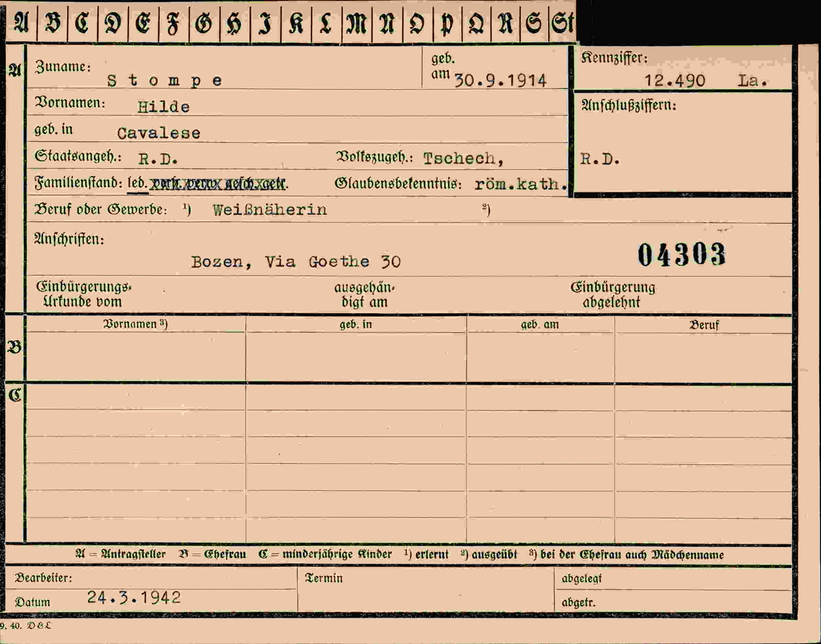The height and width of the screenshot is (644, 821).
Task: Click the abgetr. label
Action: click(x=578, y=602)
